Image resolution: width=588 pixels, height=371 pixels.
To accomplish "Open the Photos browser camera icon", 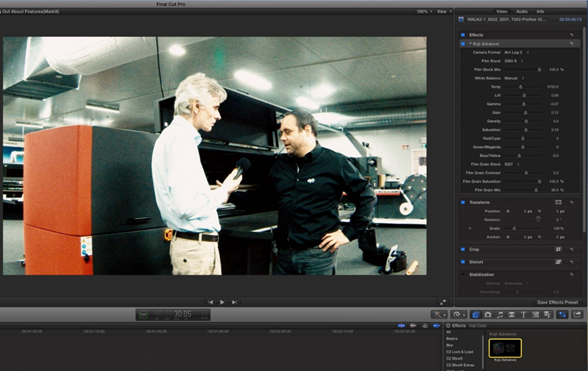I will tap(487, 315).
